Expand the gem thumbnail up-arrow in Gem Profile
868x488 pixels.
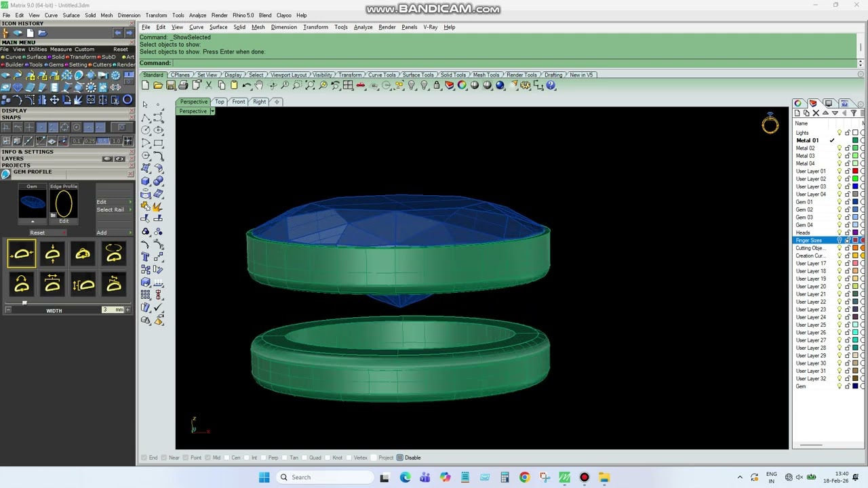tap(32, 222)
